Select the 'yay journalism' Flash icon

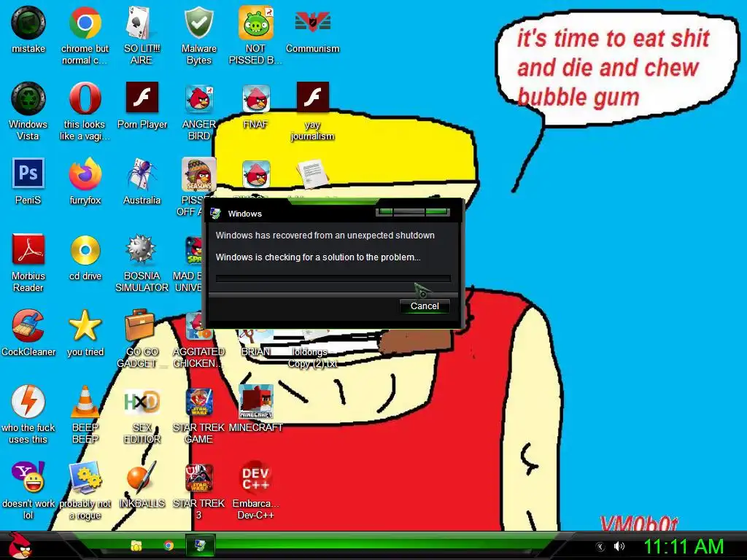312,97
